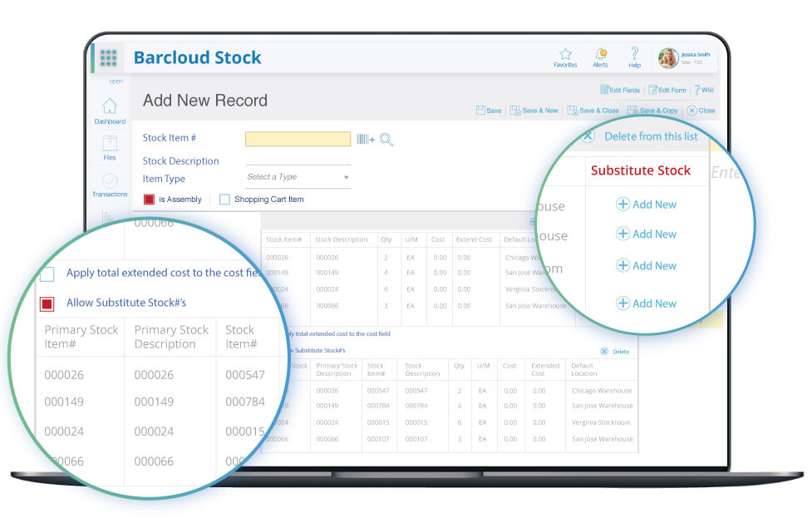Click 'Delete from this list' in the enlarged view
Screen dimensions: 812x523
pyautogui.click(x=651, y=136)
